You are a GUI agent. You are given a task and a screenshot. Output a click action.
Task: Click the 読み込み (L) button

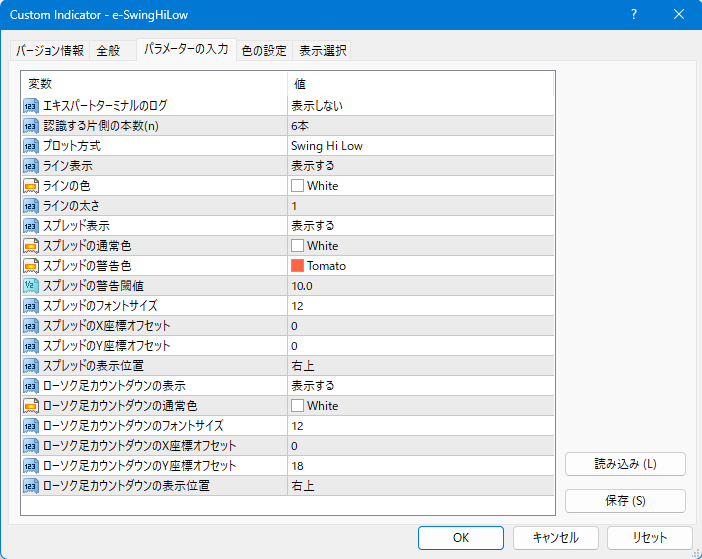[625, 464]
